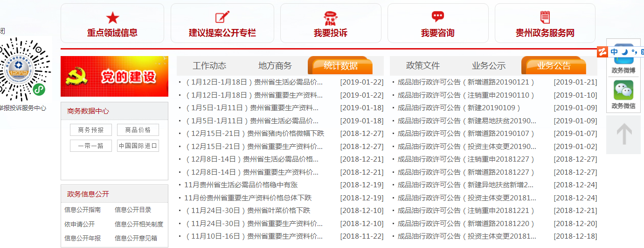Click the 党的建设 banner image
Image resolution: width=644 pixels, height=248 pixels.
coord(114,76)
